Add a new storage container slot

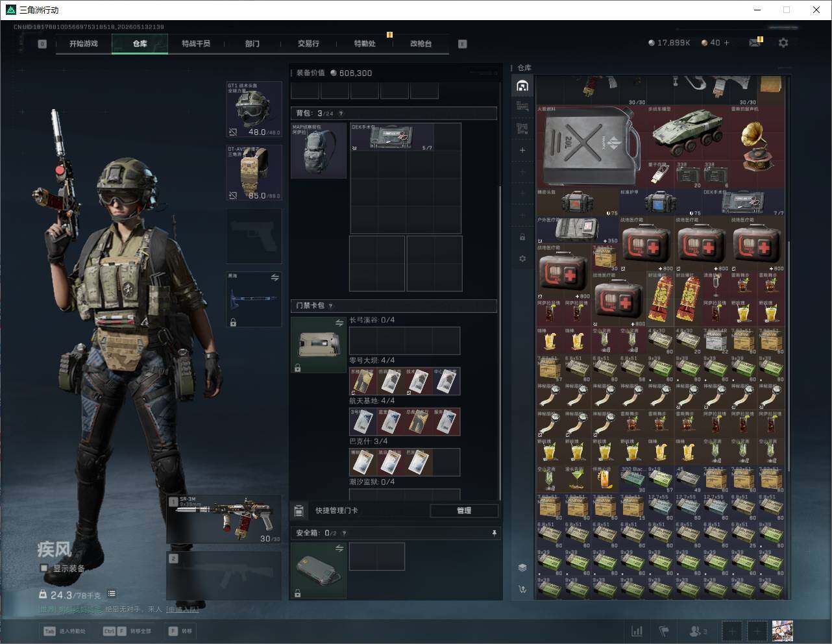pyautogui.click(x=522, y=150)
